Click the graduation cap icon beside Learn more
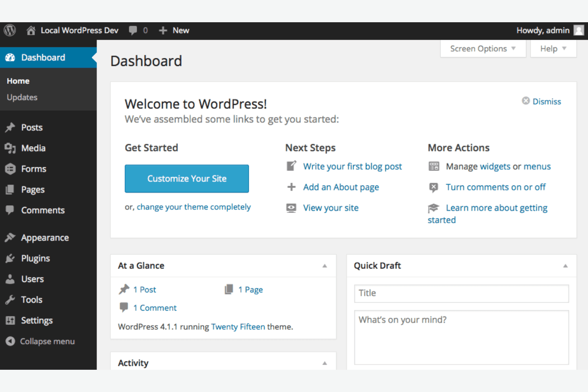This screenshot has height=392, width=588. pos(433,208)
